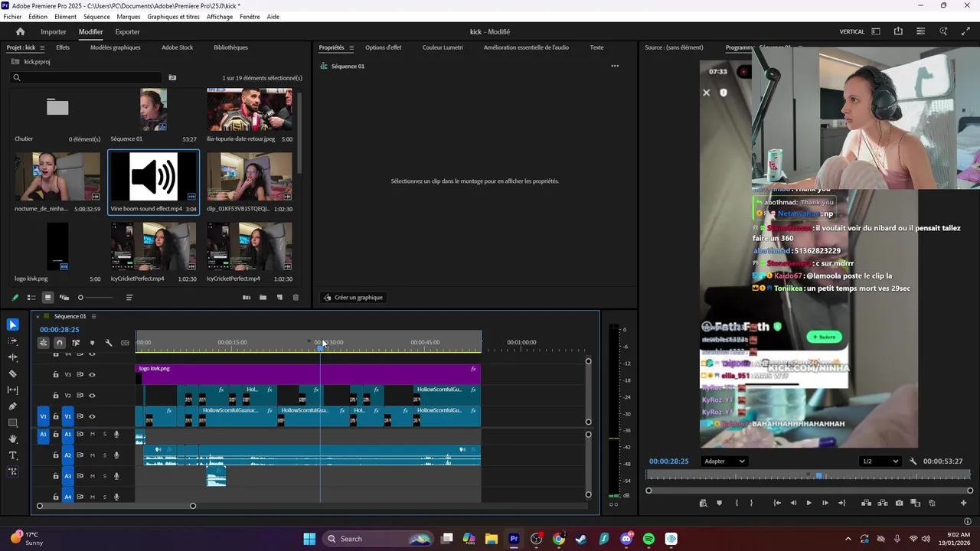Create new bin in Project panel

point(263,298)
